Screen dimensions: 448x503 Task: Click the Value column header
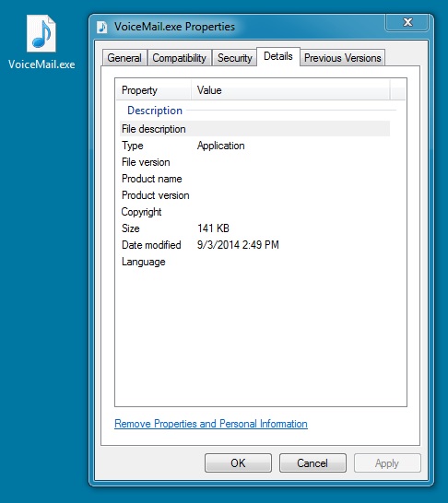(x=290, y=90)
